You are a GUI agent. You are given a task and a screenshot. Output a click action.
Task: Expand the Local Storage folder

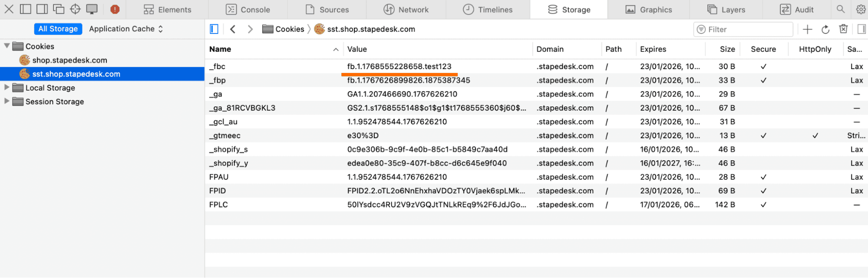pyautogui.click(x=7, y=88)
